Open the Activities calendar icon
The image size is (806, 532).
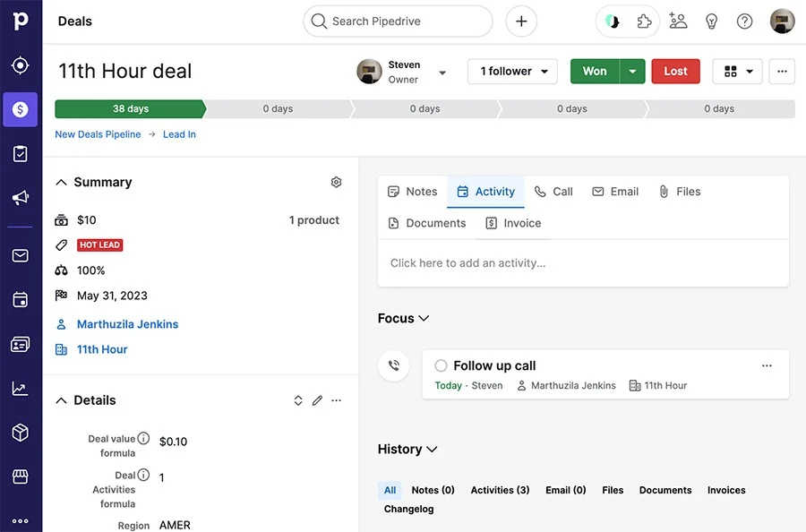coord(20,298)
